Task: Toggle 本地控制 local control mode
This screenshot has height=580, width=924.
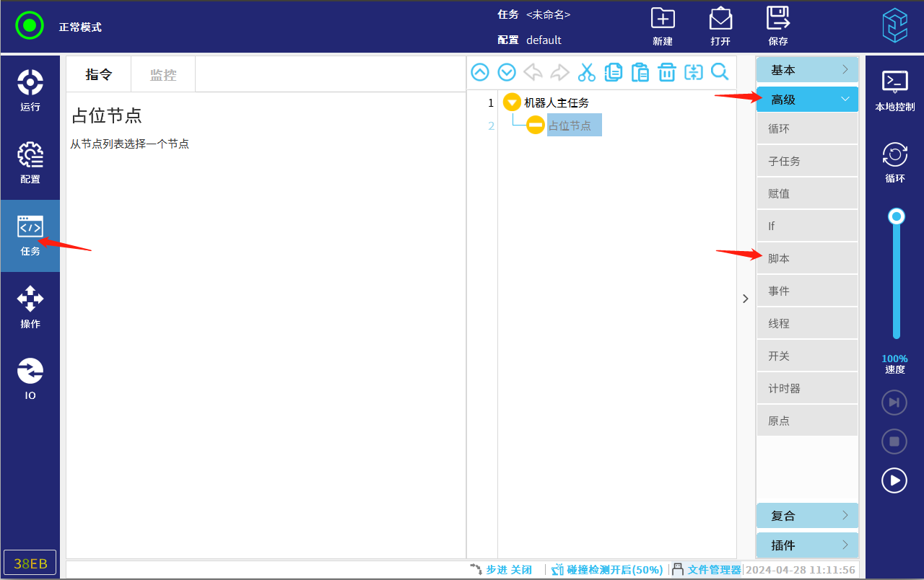Action: coord(894,91)
